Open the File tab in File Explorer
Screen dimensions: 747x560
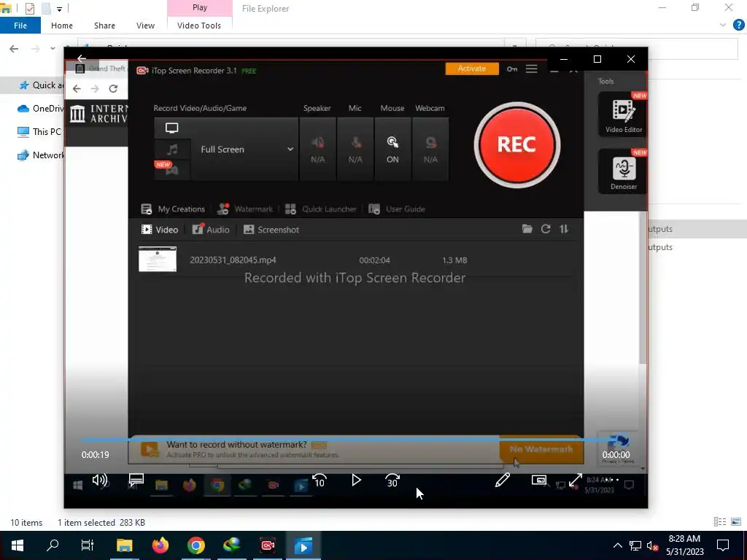click(20, 26)
